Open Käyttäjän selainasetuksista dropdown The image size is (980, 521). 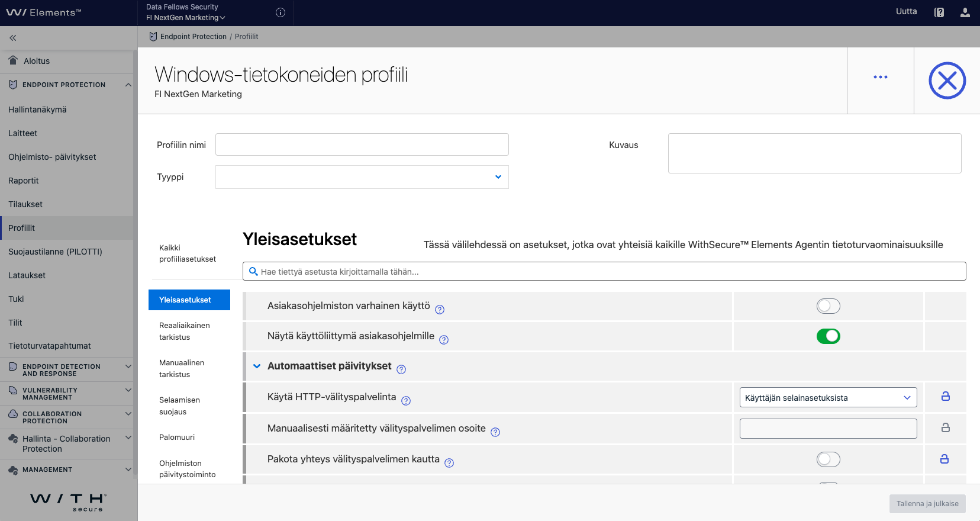point(827,398)
